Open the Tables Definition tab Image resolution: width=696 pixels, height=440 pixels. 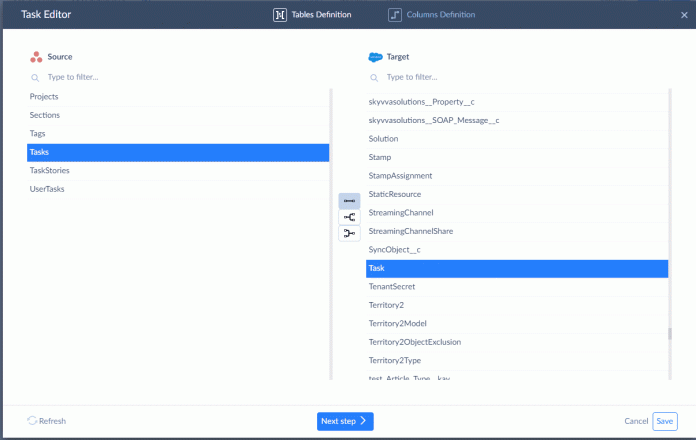315,15
